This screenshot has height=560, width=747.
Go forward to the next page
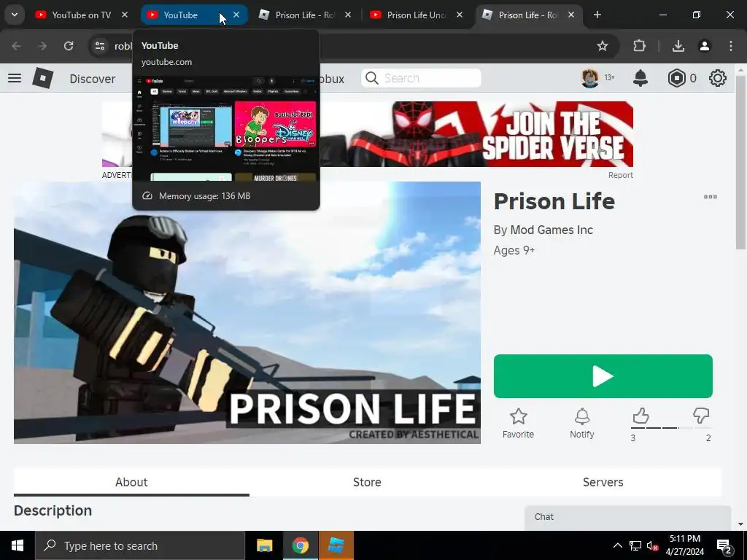pyautogui.click(x=42, y=46)
